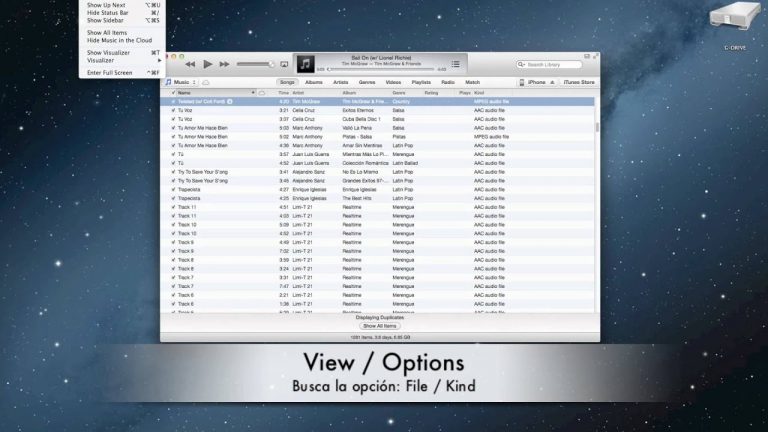The height and width of the screenshot is (432, 768).
Task: Click the album artwork music note thumbnail
Action: click(x=306, y=64)
